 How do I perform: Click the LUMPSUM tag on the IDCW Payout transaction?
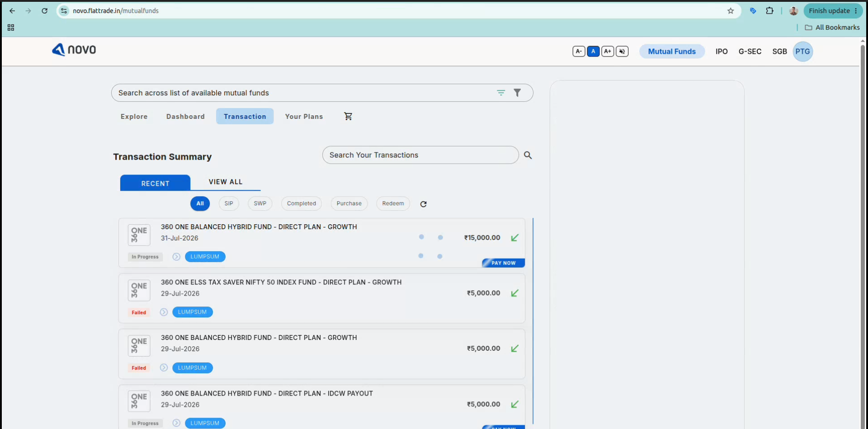click(205, 423)
